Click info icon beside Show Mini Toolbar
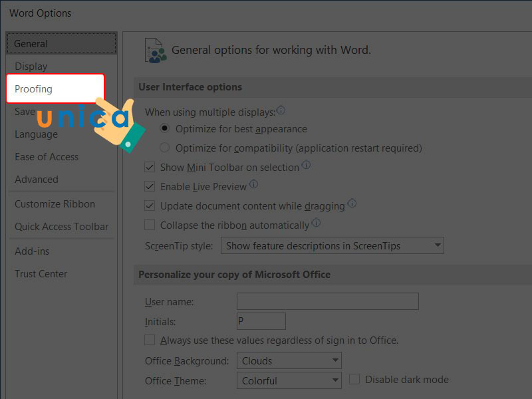 coord(306,165)
